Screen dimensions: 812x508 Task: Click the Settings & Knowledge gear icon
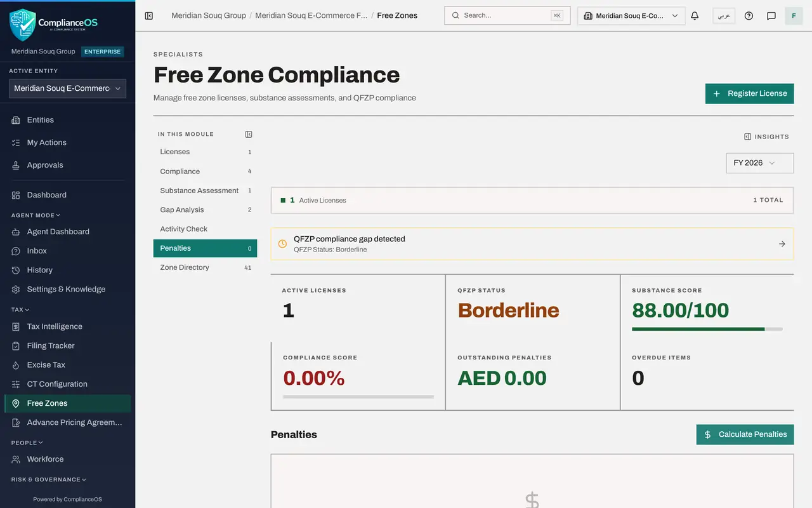coord(16,289)
